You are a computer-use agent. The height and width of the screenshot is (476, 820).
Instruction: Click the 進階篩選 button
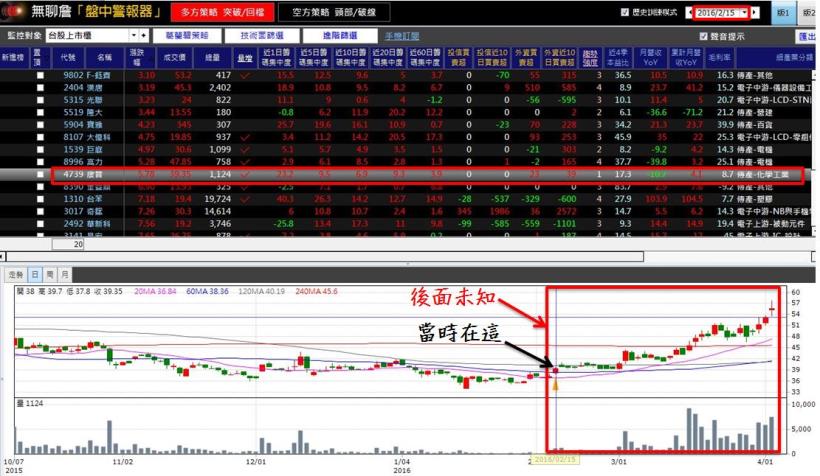(340, 36)
